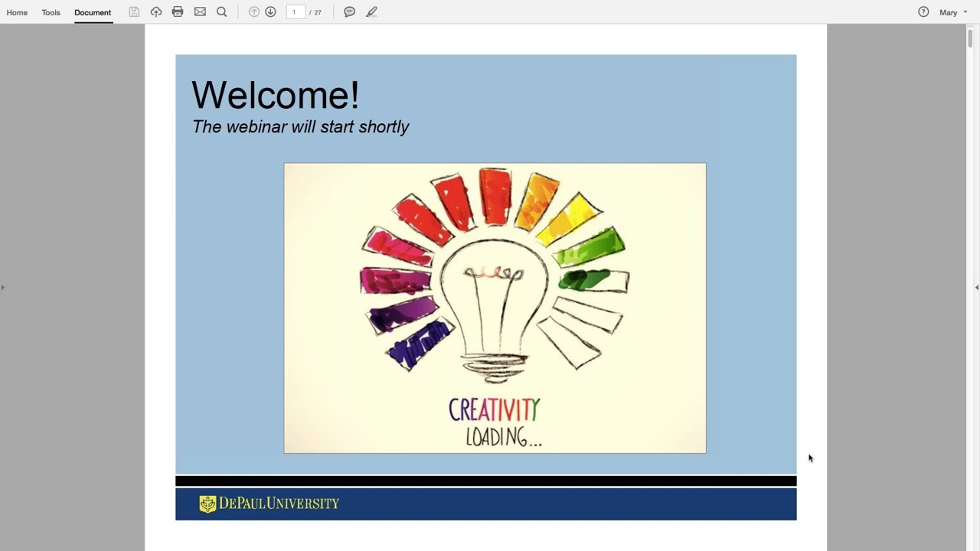Click the Creativity Loading lightbulb image

495,308
